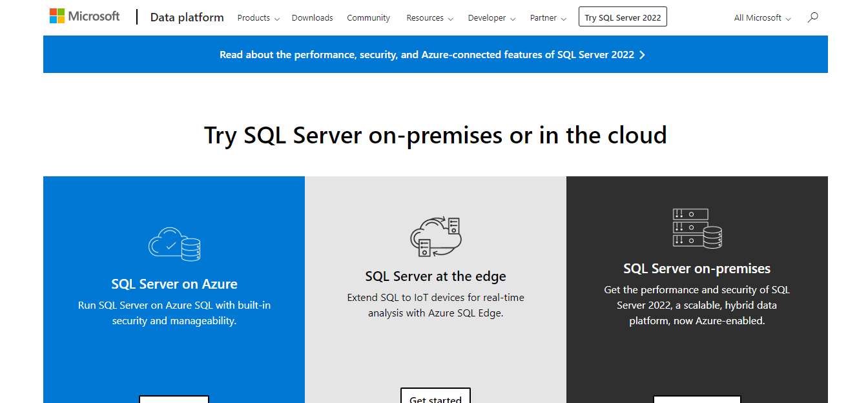Click the cloud sync icon above SQL Server at the edge
This screenshot has height=403, width=868.
click(435, 236)
